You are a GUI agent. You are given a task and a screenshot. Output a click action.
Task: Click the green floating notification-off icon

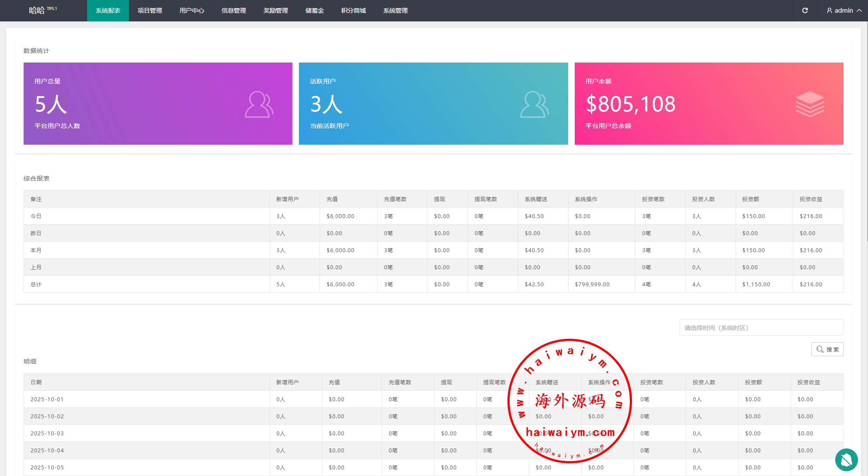846,459
